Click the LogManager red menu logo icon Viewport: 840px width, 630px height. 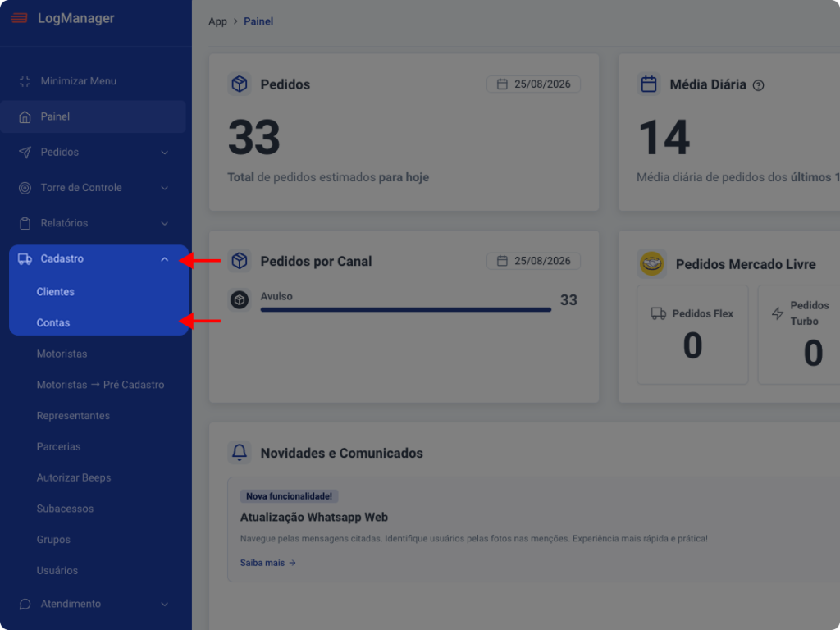(x=19, y=19)
